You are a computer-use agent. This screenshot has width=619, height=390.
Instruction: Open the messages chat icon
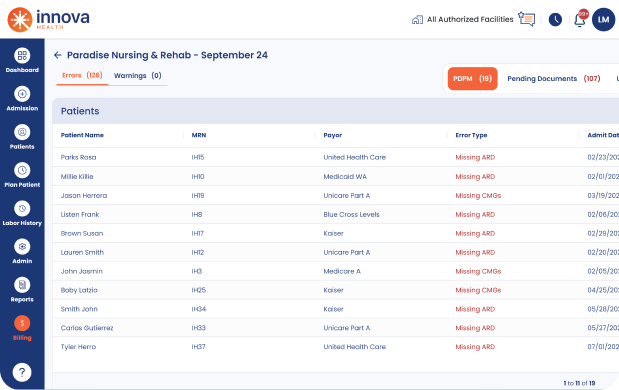pyautogui.click(x=527, y=19)
